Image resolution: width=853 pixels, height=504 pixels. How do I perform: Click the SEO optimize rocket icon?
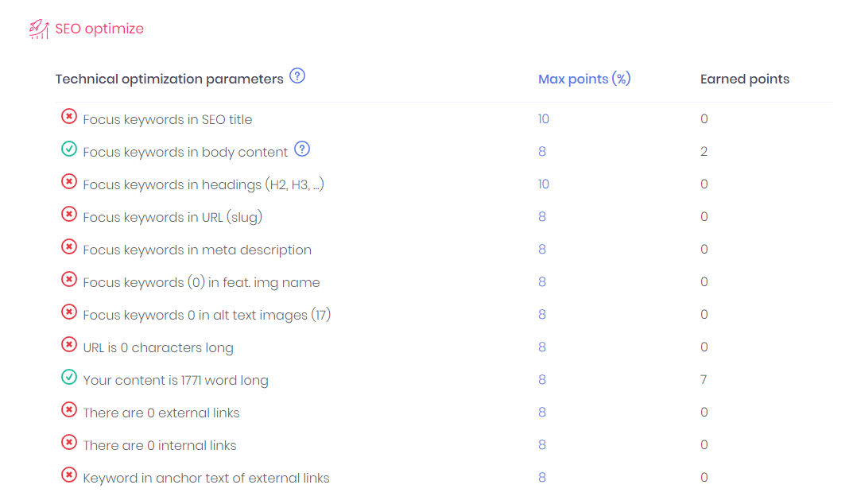point(39,29)
